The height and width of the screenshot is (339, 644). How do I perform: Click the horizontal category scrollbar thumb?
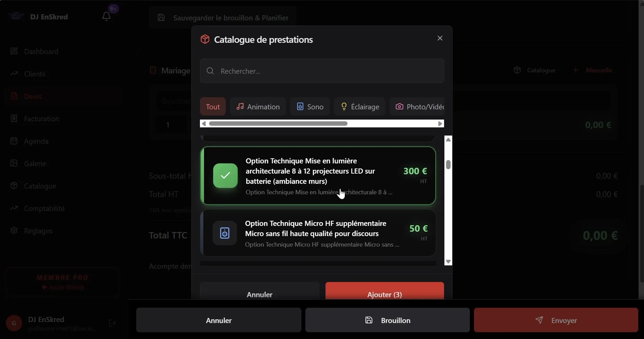point(278,124)
